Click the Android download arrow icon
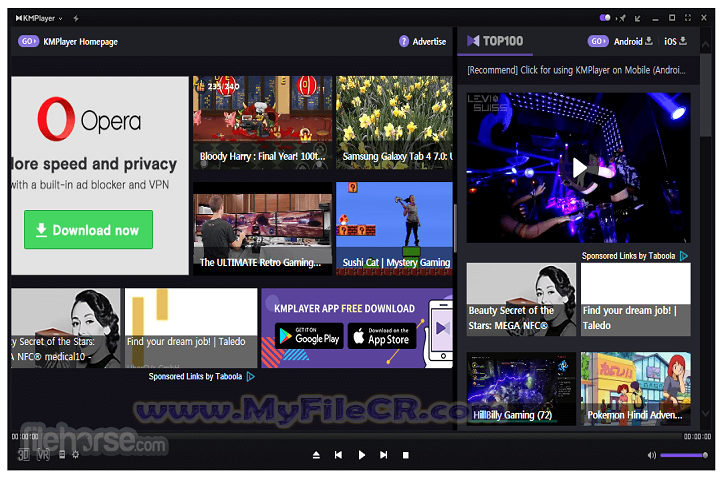The height and width of the screenshot is (480, 720). coord(648,41)
